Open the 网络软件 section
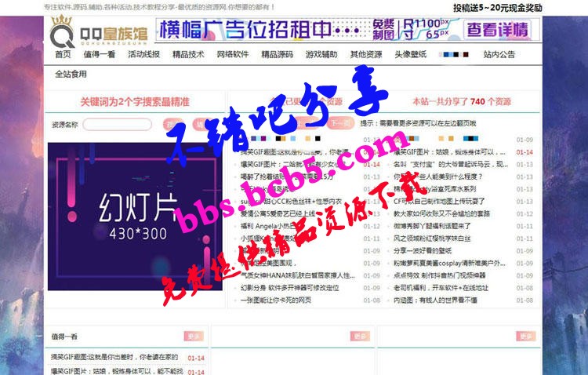This screenshot has height=375, width=588. [233, 54]
